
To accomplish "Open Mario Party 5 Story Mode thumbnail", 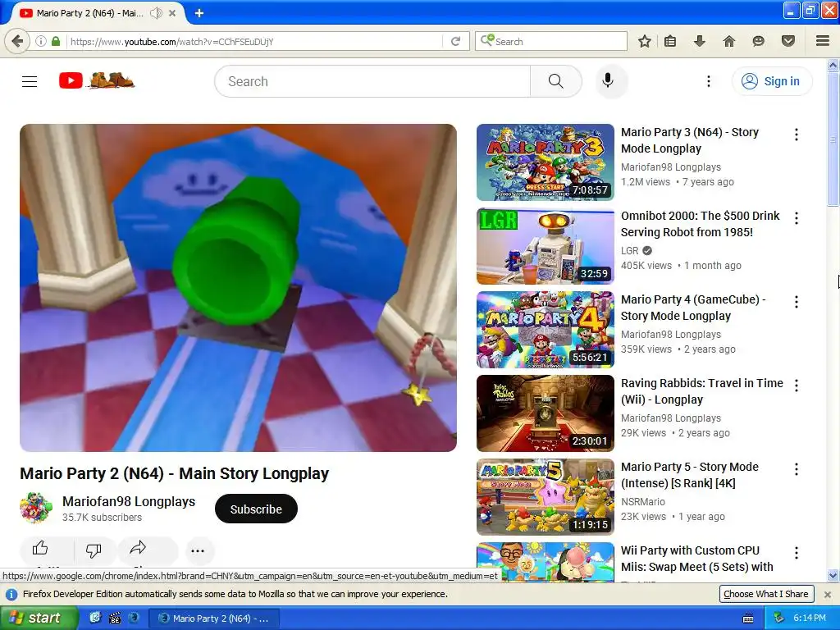I will pyautogui.click(x=546, y=496).
